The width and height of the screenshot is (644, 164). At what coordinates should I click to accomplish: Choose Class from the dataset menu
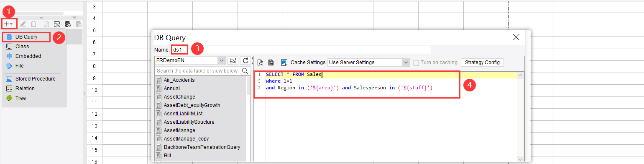coord(22,47)
